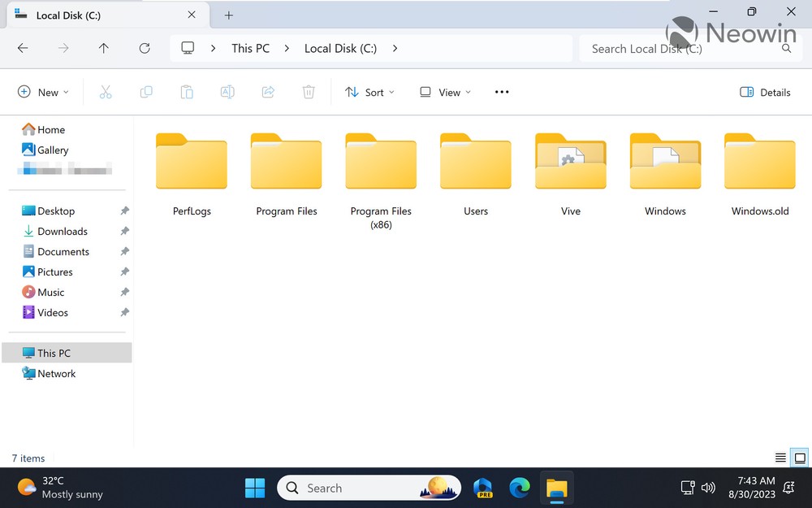Switch to large icons view layout
The width and height of the screenshot is (812, 508).
click(x=800, y=458)
